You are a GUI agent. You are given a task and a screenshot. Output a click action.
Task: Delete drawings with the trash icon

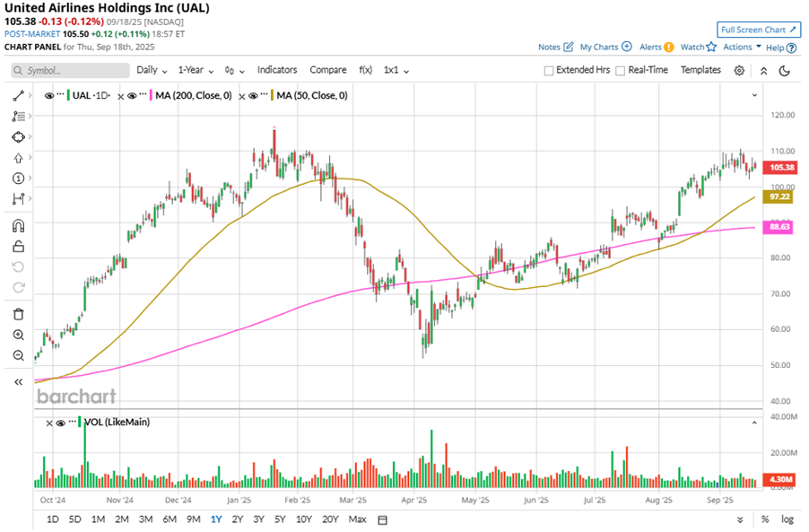pyautogui.click(x=18, y=314)
